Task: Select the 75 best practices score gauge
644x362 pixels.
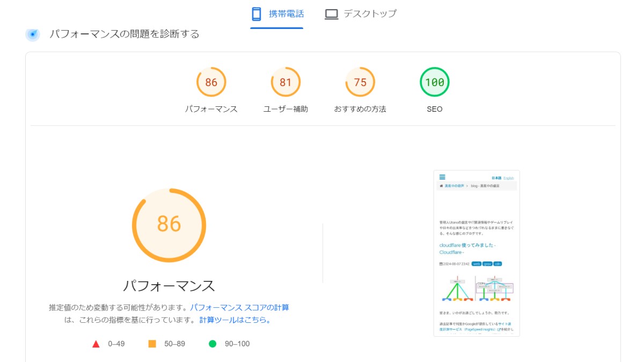Action: (x=360, y=82)
